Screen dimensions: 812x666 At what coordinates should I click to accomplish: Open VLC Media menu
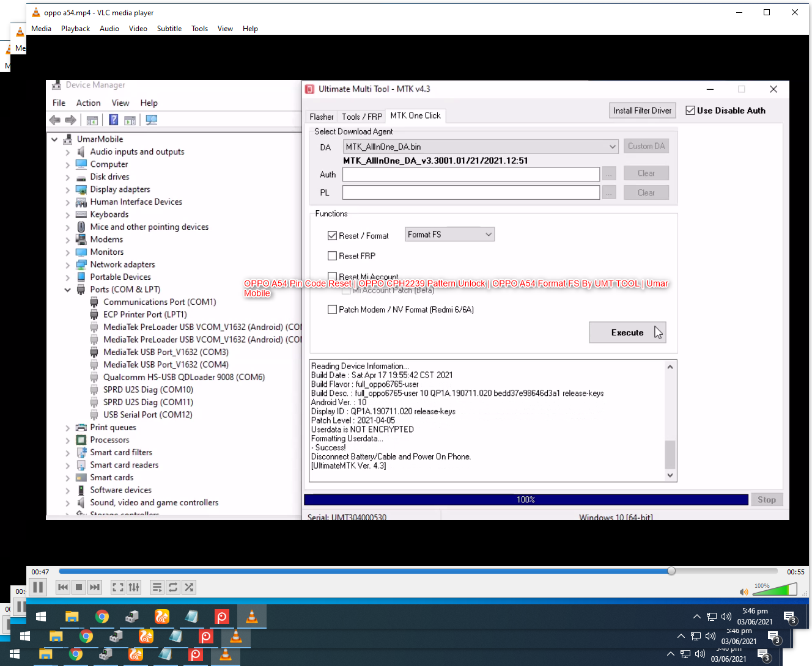tap(41, 29)
